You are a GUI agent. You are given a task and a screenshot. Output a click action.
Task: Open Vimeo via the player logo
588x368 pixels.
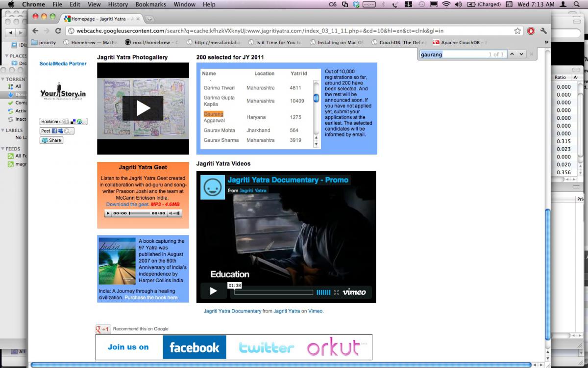click(x=354, y=292)
